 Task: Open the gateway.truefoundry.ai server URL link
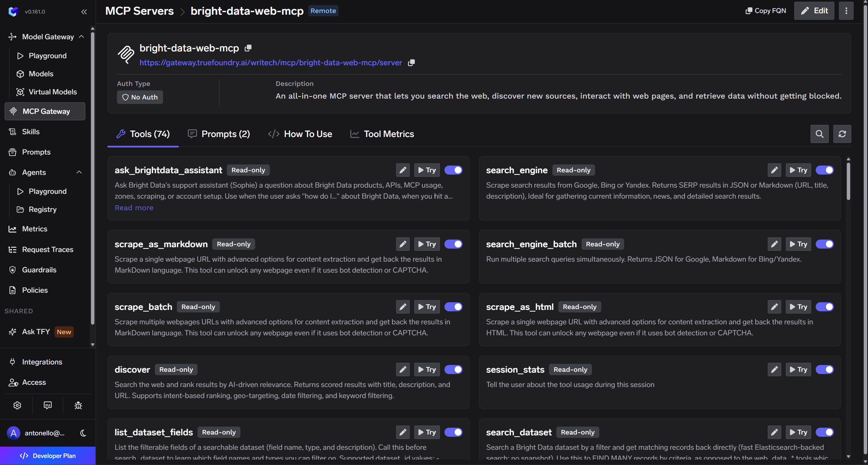click(x=271, y=63)
